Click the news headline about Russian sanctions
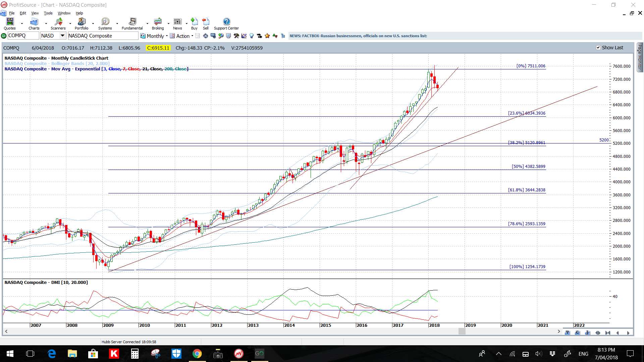Screen dimensions: 644x362 [358, 36]
